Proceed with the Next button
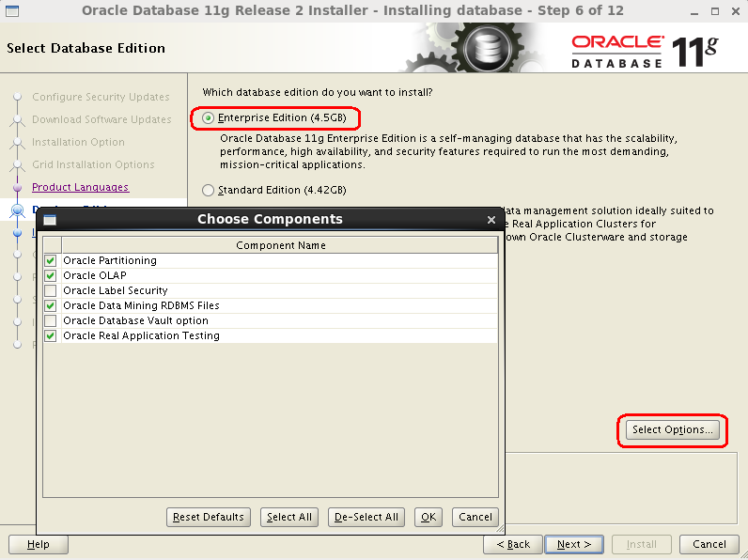Image resolution: width=748 pixels, height=560 pixels. [x=574, y=544]
